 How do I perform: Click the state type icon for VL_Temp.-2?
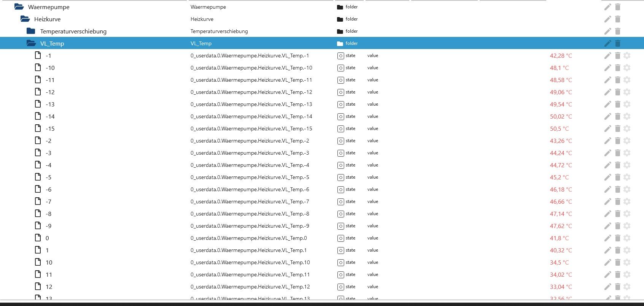pyautogui.click(x=340, y=141)
